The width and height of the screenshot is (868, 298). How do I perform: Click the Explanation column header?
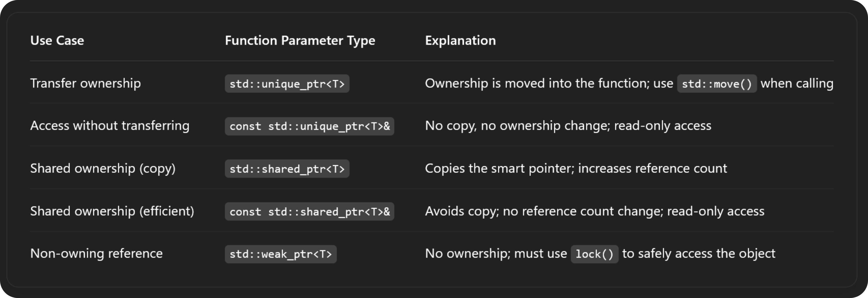pyautogui.click(x=460, y=40)
